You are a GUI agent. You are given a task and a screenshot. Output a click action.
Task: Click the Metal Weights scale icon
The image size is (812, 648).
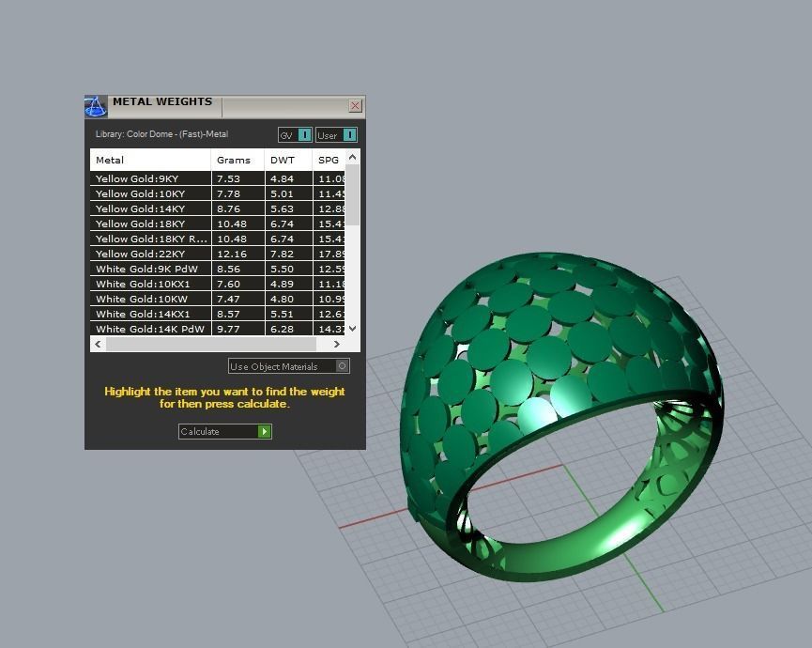tap(96, 107)
